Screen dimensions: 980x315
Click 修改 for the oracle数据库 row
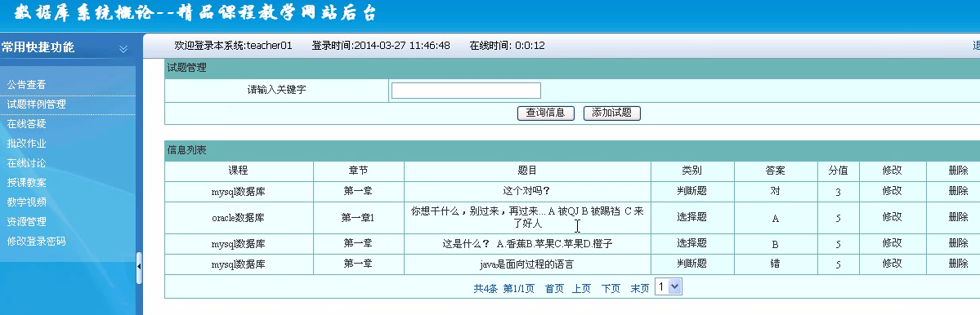click(x=892, y=217)
